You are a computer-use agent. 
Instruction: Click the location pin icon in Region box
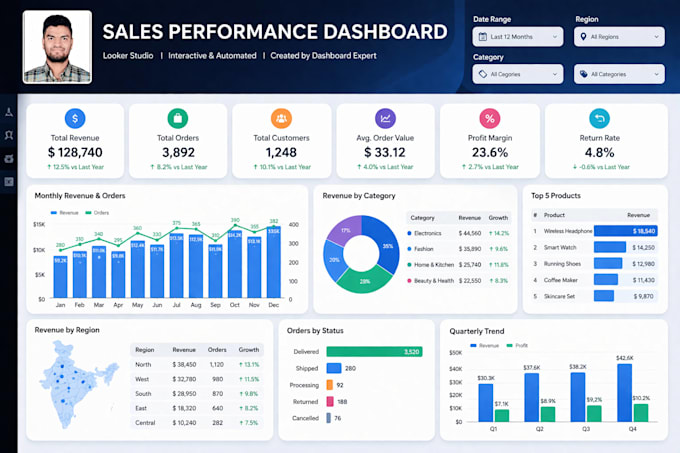pyautogui.click(x=583, y=37)
